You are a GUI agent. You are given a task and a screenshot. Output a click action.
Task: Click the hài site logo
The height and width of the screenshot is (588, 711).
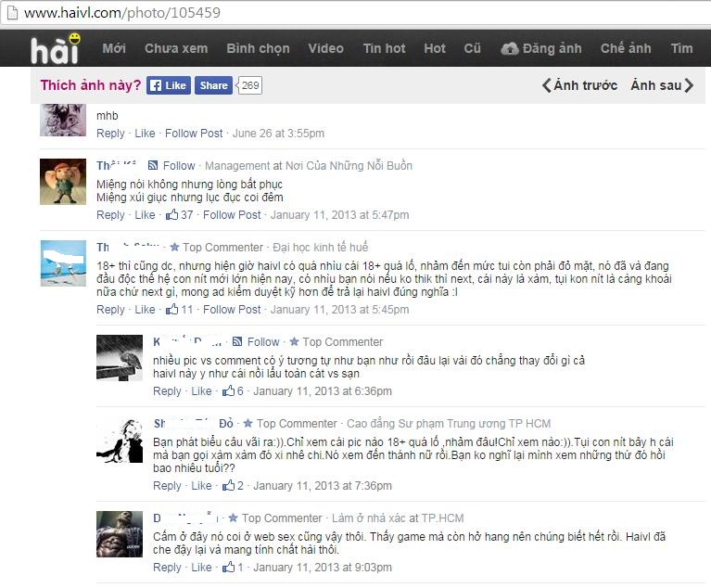click(56, 47)
